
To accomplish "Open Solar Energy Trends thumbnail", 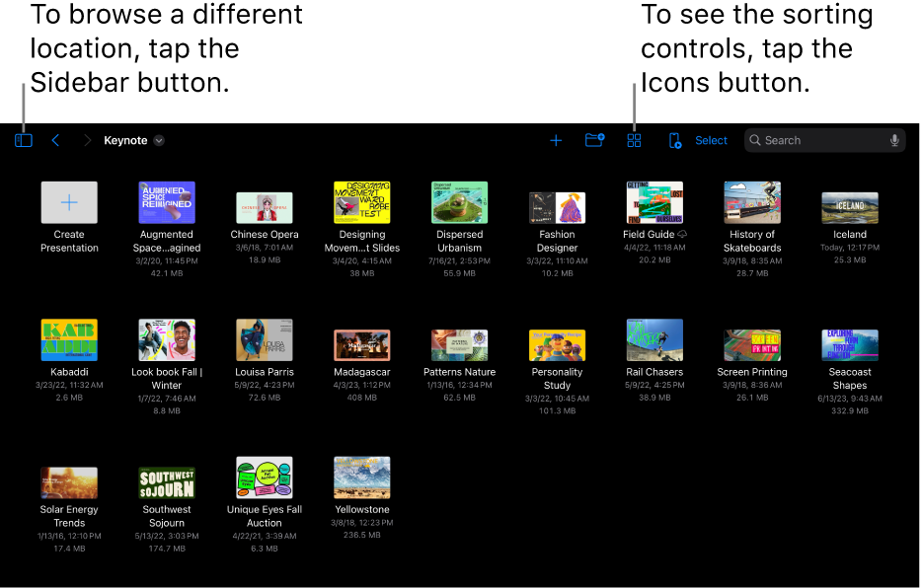I will coord(69,482).
